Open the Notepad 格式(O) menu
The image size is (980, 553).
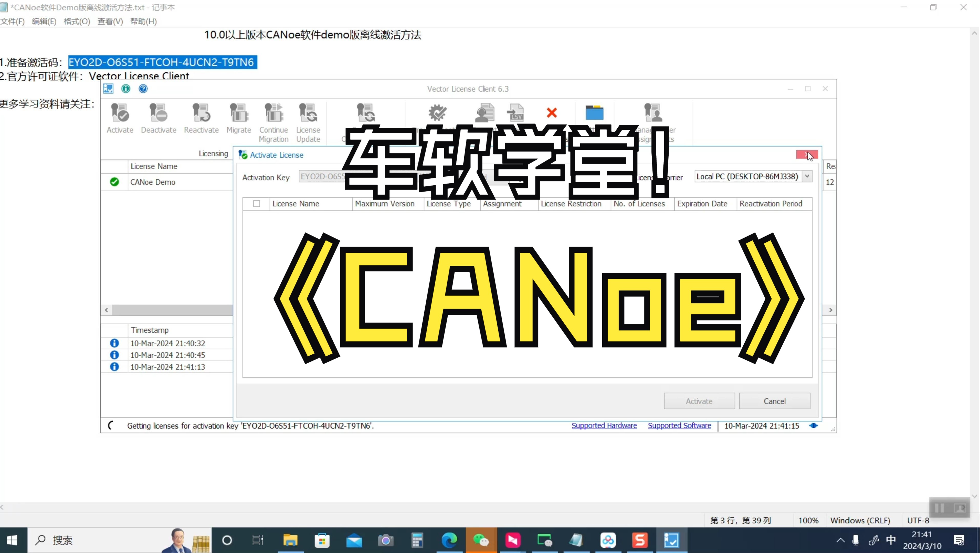77,21
